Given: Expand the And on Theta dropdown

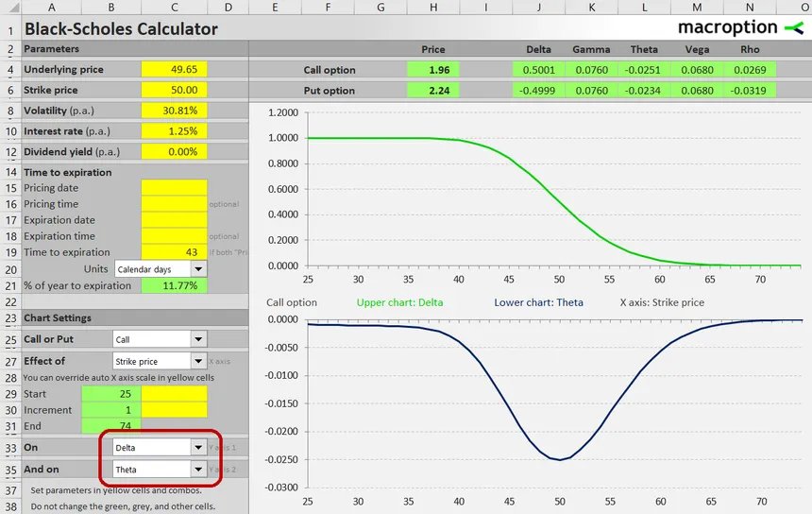Looking at the screenshot, I should 198,469.
